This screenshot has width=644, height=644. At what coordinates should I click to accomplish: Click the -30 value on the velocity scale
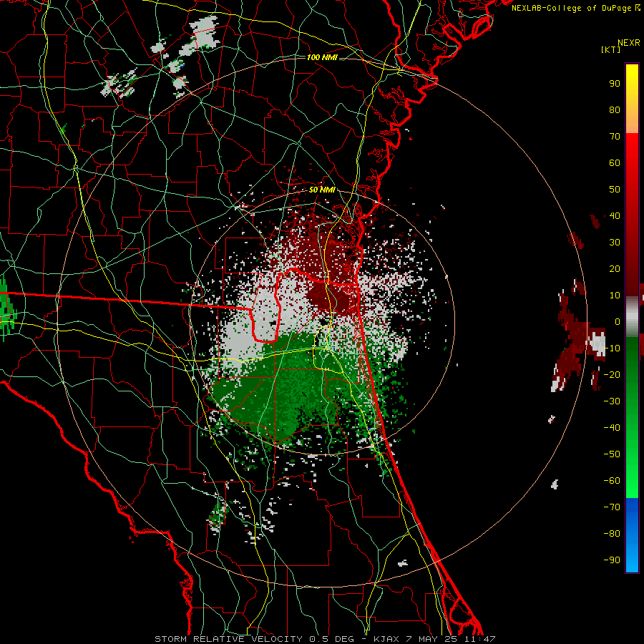click(612, 401)
